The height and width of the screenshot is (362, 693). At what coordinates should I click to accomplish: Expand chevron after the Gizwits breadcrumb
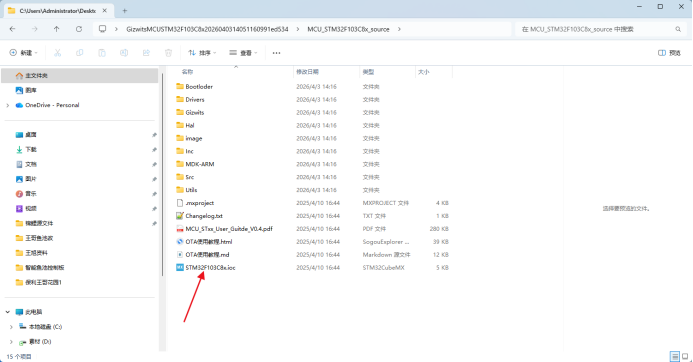(x=297, y=29)
